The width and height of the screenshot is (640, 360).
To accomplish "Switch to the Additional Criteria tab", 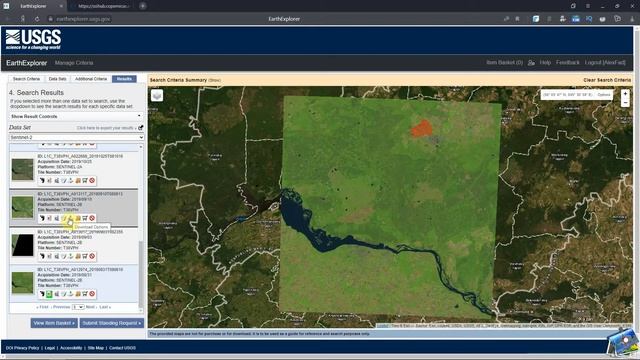I will click(x=91, y=79).
